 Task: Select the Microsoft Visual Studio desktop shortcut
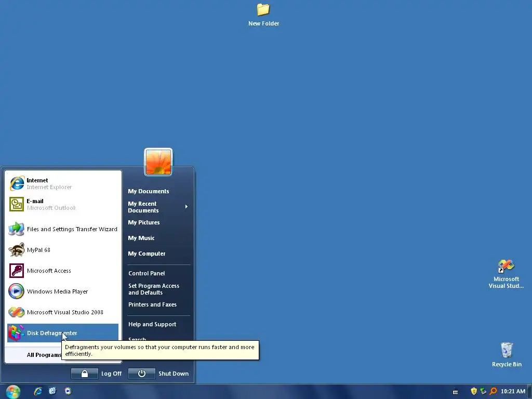[506, 274]
